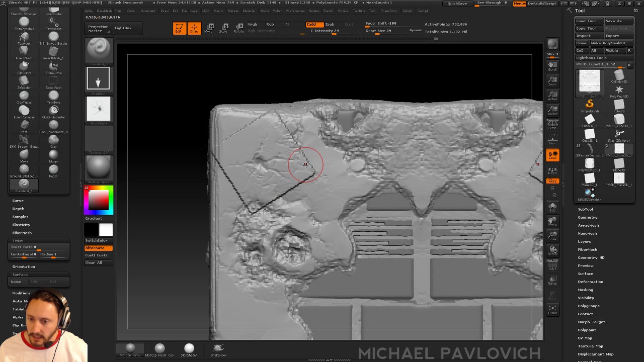Click Make PolyMesh3D button
Screen dimensions: 644x362
(x=611, y=43)
